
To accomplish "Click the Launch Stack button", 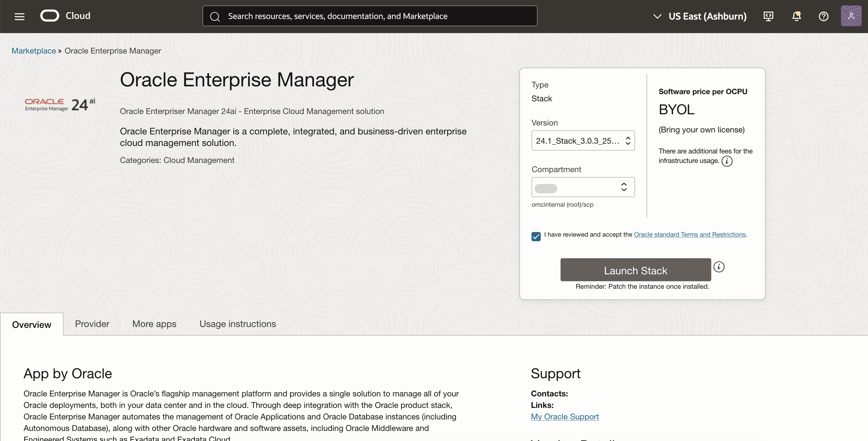I will pos(636,270).
